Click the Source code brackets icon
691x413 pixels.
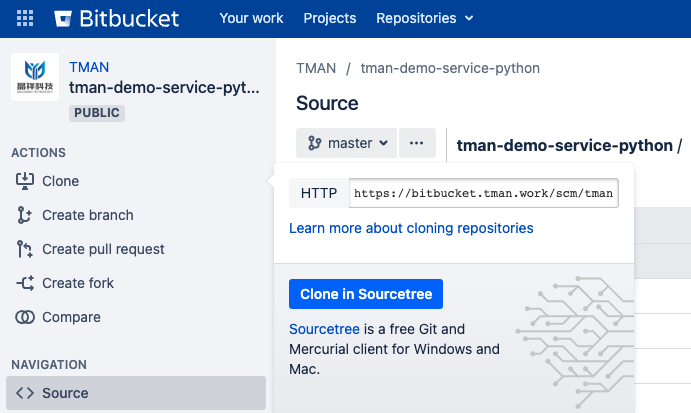25,393
